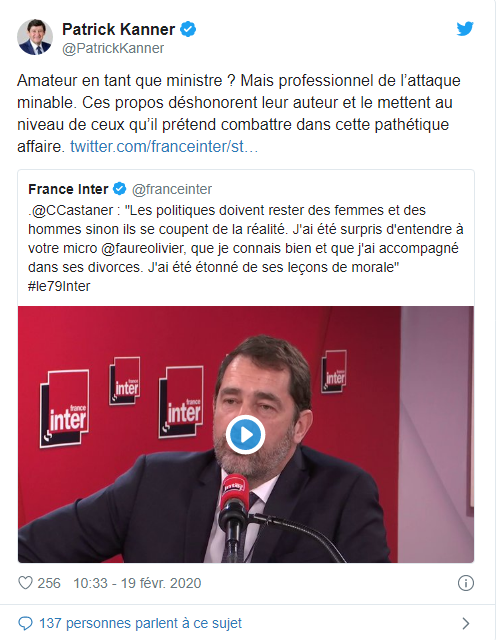The height and width of the screenshot is (640, 499).
Task: Open the tweet info icon
Action: [466, 583]
